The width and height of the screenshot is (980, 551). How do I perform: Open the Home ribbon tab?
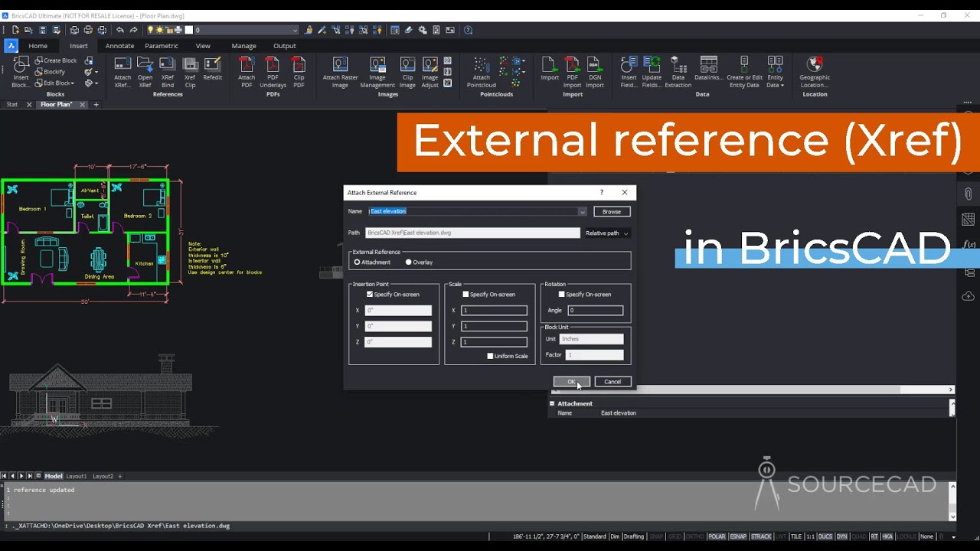tap(38, 46)
